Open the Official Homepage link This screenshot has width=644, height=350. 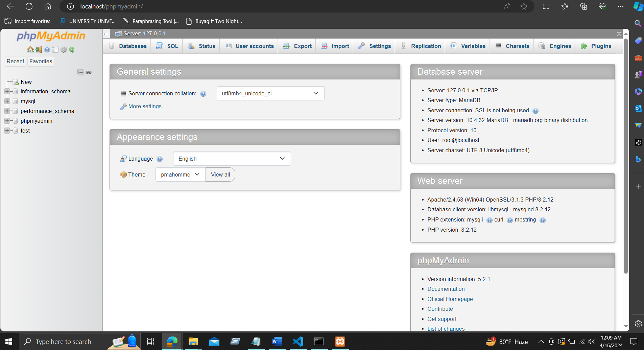pyautogui.click(x=450, y=299)
